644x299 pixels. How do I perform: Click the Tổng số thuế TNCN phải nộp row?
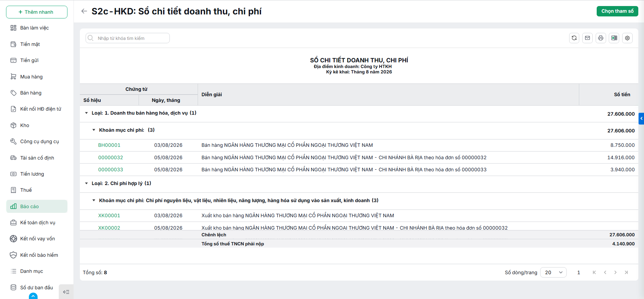click(x=359, y=244)
